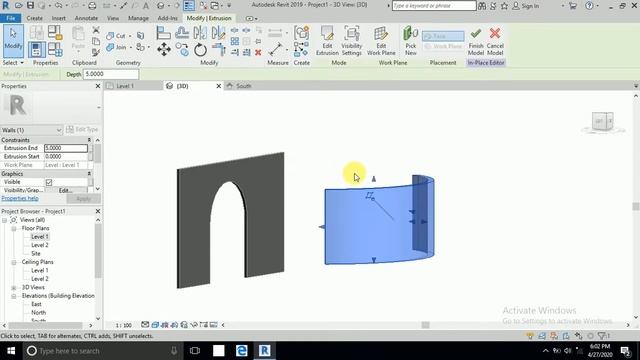
Task: Select Level 2 under Floor Plans
Action: (x=40, y=245)
